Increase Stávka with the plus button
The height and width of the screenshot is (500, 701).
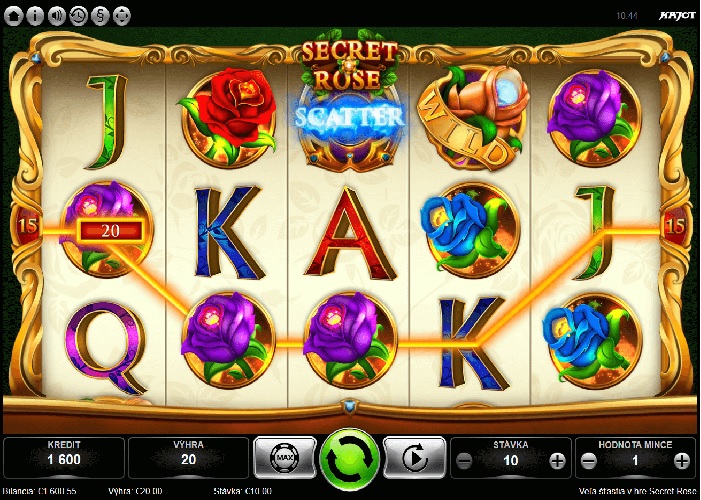point(557,461)
